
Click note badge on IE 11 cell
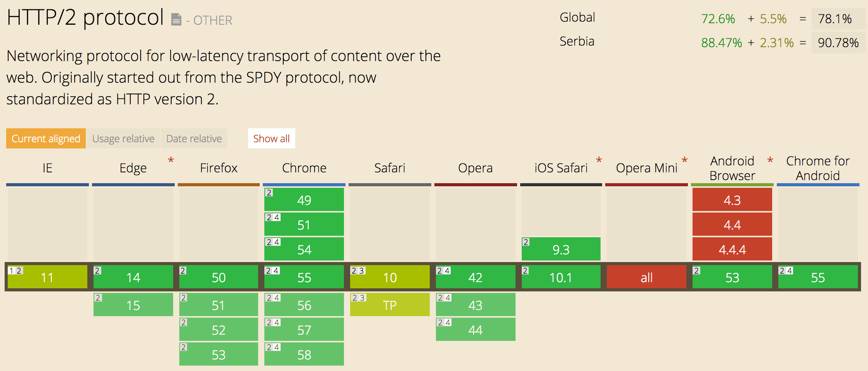pos(15,271)
